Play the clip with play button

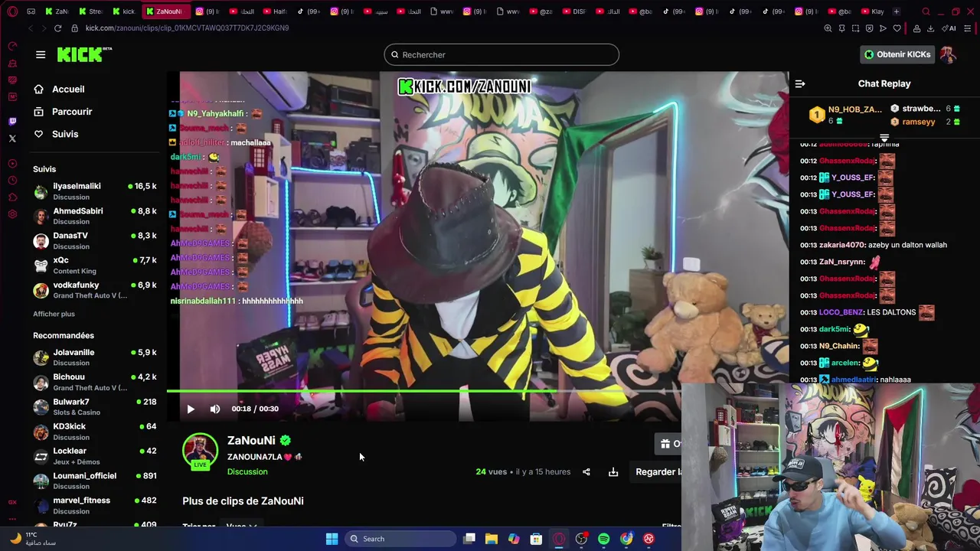pos(191,409)
